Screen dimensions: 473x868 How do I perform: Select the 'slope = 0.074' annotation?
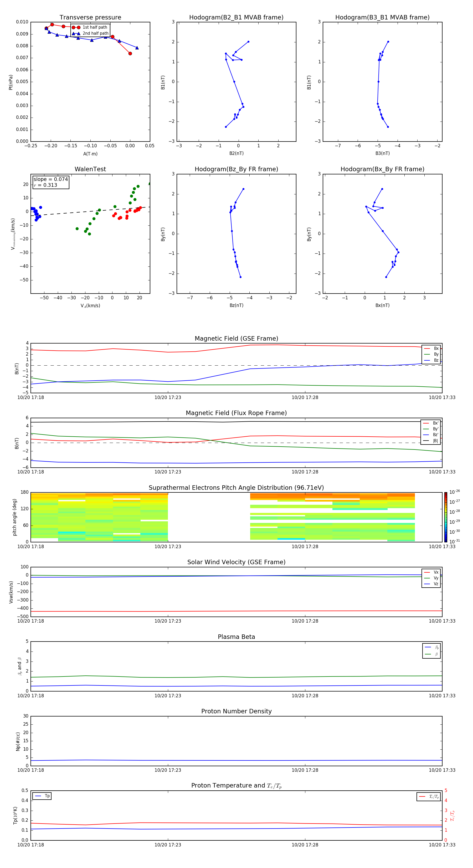point(51,179)
